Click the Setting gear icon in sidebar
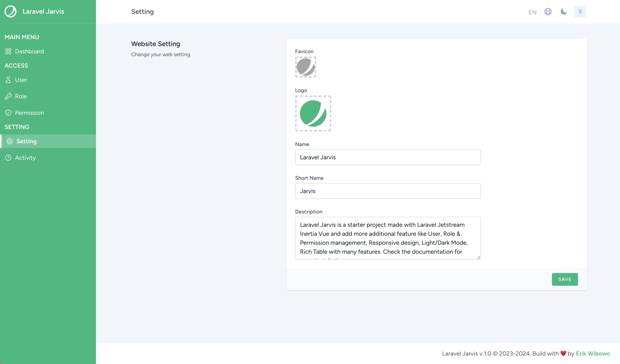 [x=10, y=141]
